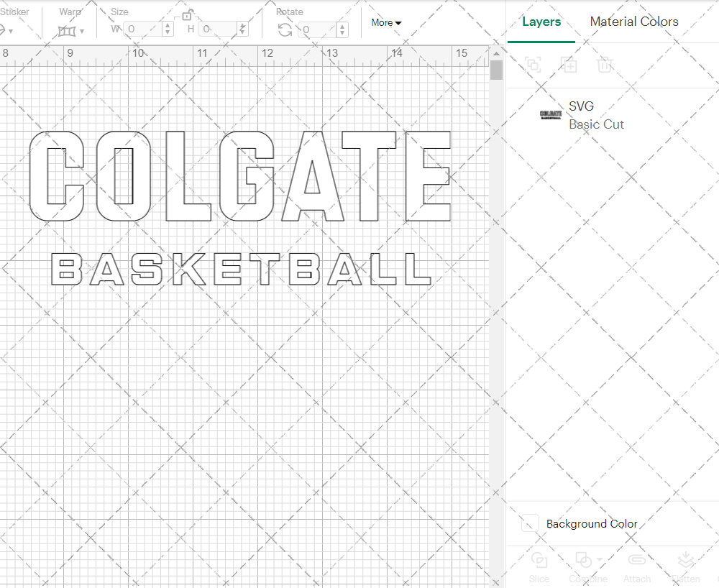Image resolution: width=719 pixels, height=588 pixels.
Task: Toggle the aspect ratio lock icon
Action: point(187,16)
